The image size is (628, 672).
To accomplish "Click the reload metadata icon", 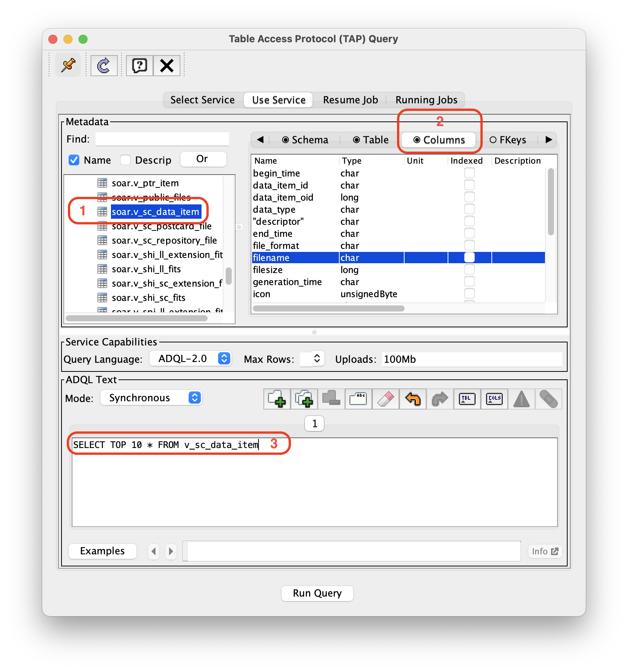I will [104, 65].
